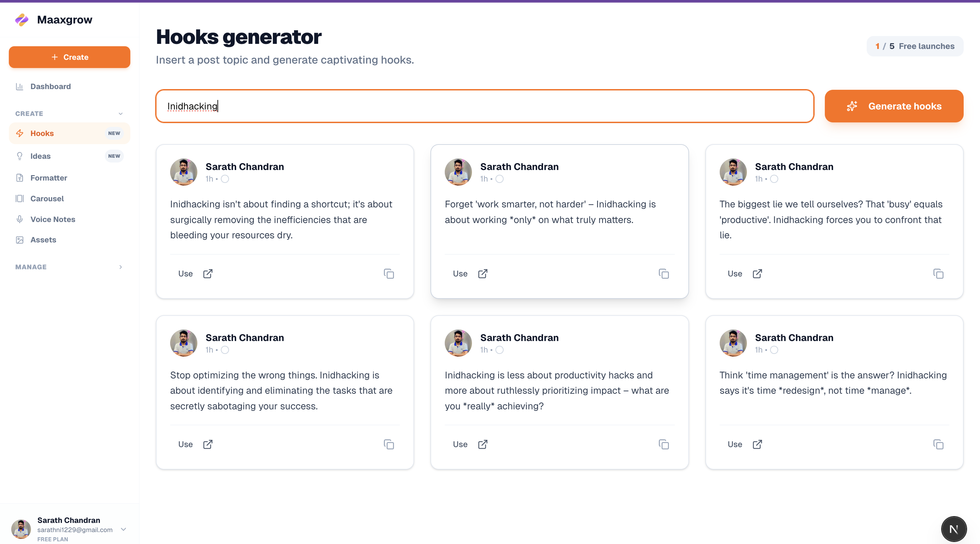Expand the MANAGE section
Image resolution: width=980 pixels, height=544 pixels.
point(120,267)
